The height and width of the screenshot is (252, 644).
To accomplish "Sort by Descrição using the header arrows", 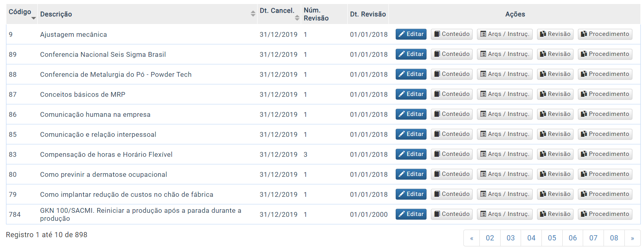I will (x=253, y=14).
